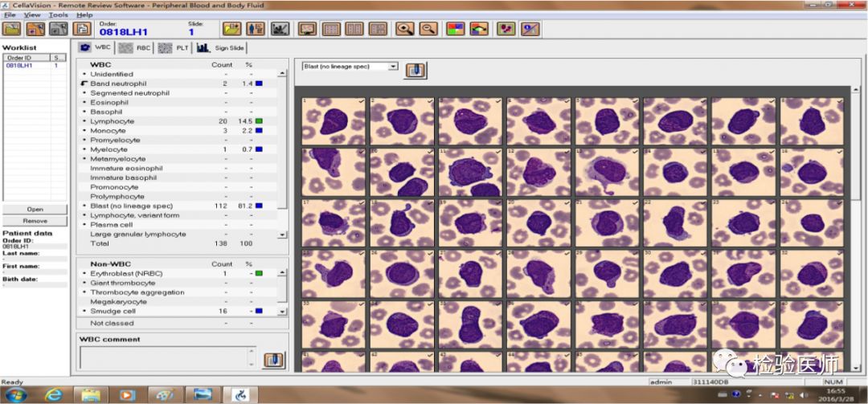Viewport: 868px width, 404px height.
Task: Click the icon next to WBC comment box
Action: click(x=274, y=359)
